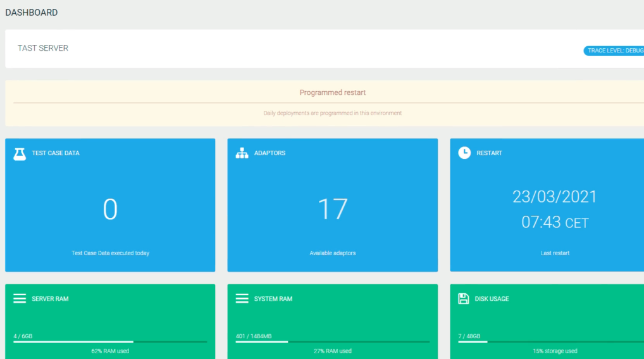Viewport: 644px width, 359px height.
Task: Click the flask icon on Test Case Data card
Action: click(x=20, y=153)
